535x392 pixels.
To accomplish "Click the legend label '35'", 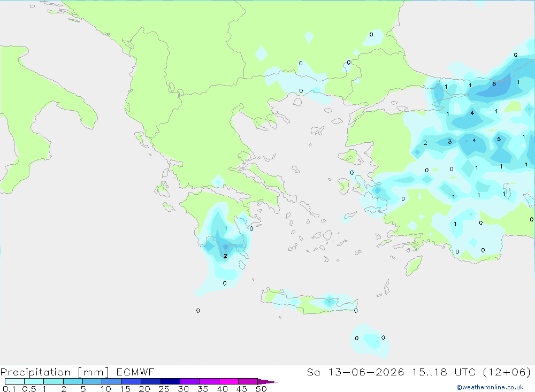I will coord(203,389).
